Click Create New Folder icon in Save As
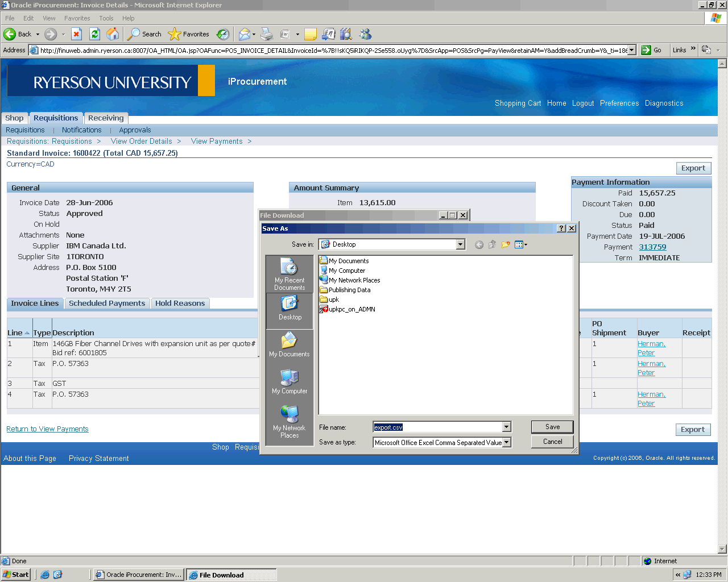Image resolution: width=728 pixels, height=582 pixels. tap(505, 244)
